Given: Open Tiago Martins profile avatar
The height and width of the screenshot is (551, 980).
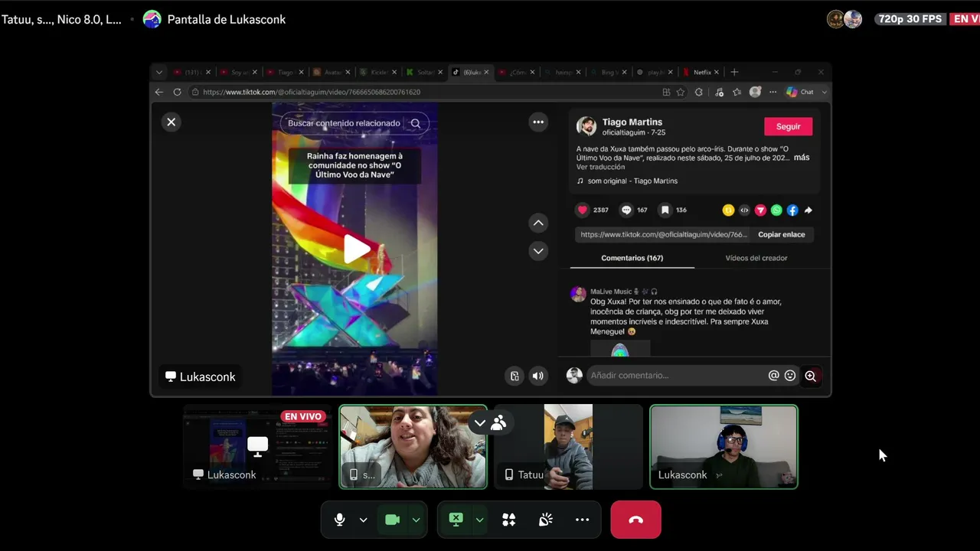Looking at the screenshot, I should [586, 126].
